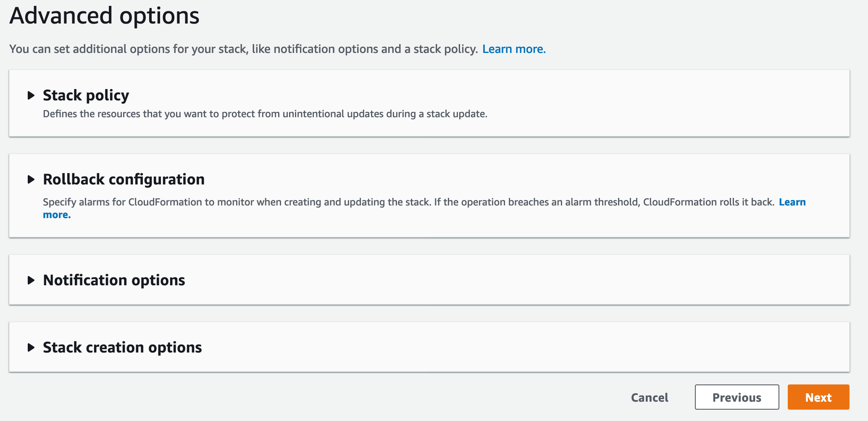
Task: Select the Rollback configuration section title
Action: point(124,179)
